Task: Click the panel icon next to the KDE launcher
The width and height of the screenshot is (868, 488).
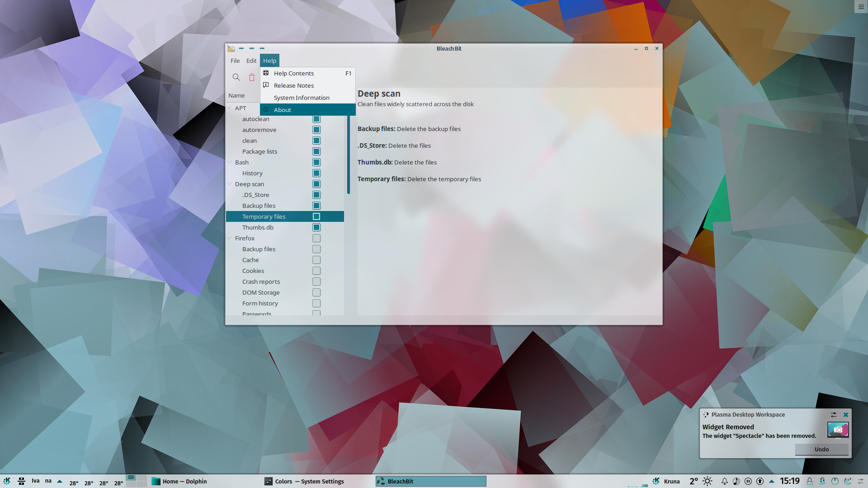Action: pyautogui.click(x=21, y=481)
